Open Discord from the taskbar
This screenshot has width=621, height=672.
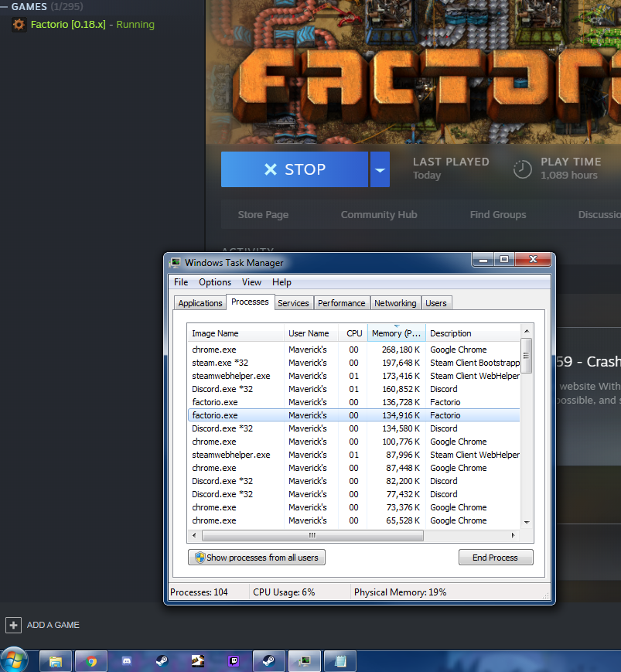[x=127, y=661]
